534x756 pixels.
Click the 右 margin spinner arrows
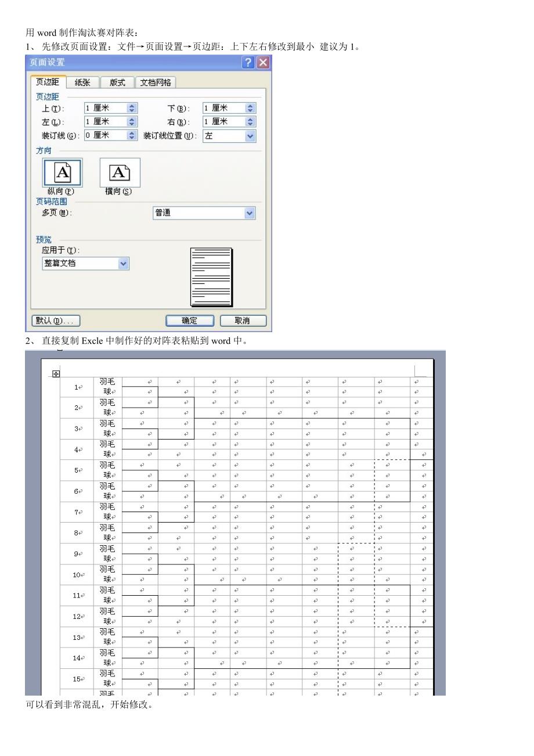tap(250, 122)
